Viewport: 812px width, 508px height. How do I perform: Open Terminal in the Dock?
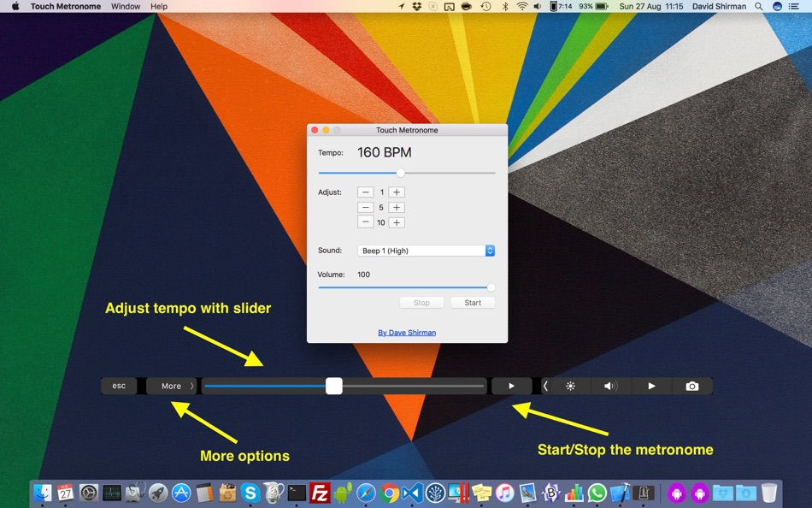pyautogui.click(x=297, y=493)
